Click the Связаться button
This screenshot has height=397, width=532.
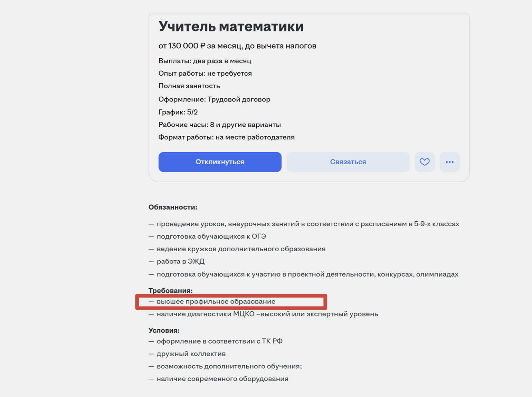(348, 162)
